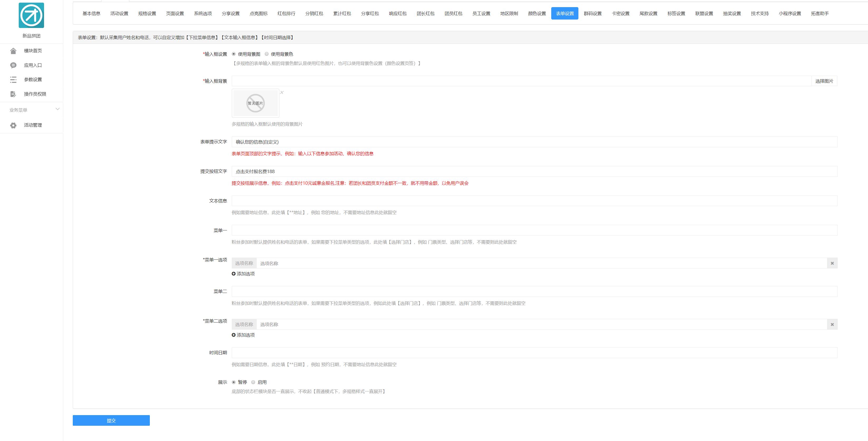Switch to 颜色设置 tab
The height and width of the screenshot is (441, 868).
537,13
